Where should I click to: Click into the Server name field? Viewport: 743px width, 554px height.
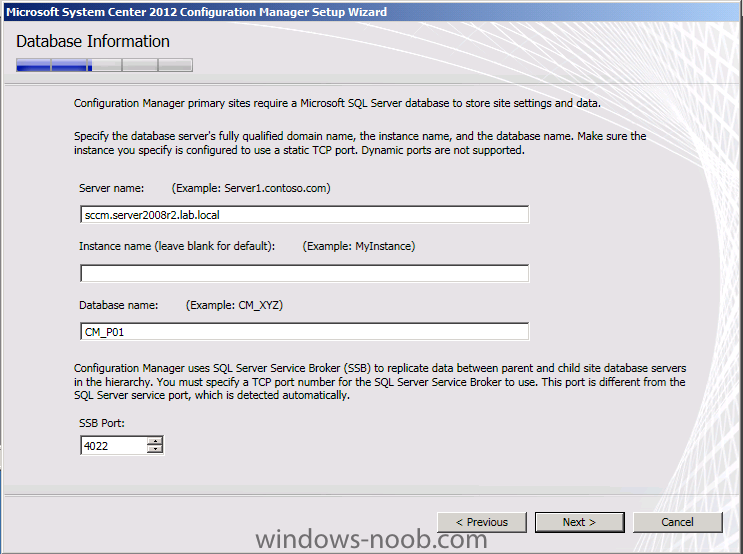[x=304, y=215]
